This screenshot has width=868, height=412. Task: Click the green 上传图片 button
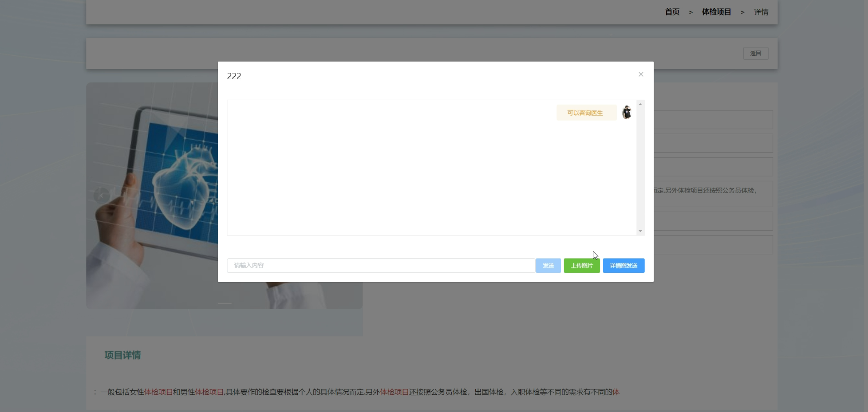click(581, 265)
